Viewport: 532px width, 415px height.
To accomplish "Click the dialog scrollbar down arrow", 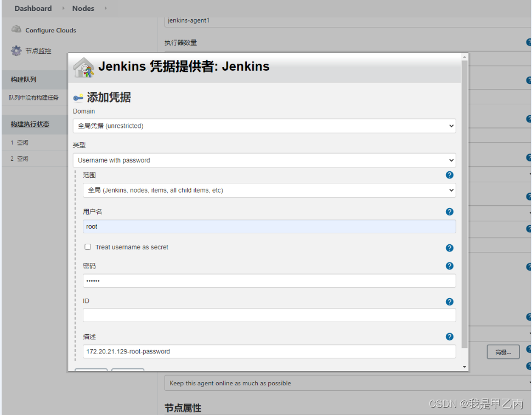I will point(465,367).
